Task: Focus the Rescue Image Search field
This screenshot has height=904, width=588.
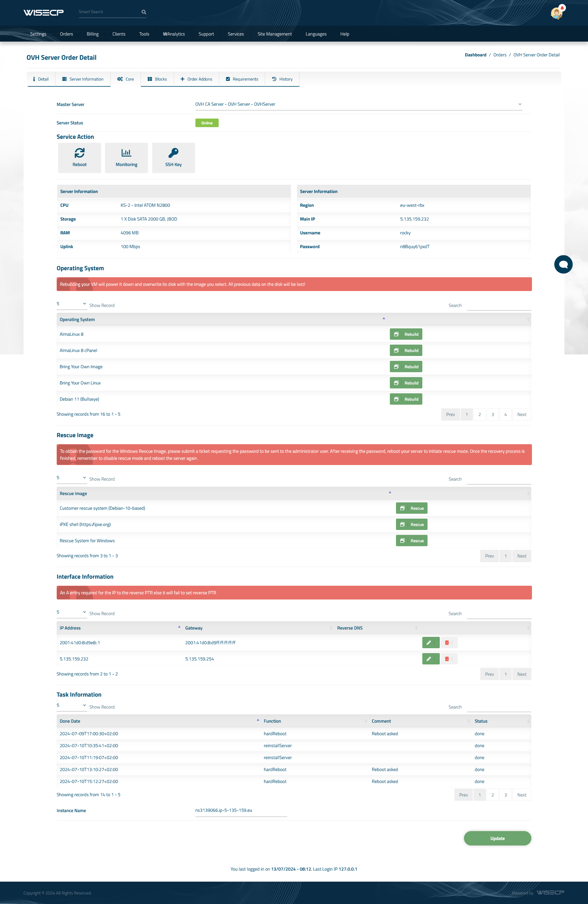Action: tap(499, 479)
